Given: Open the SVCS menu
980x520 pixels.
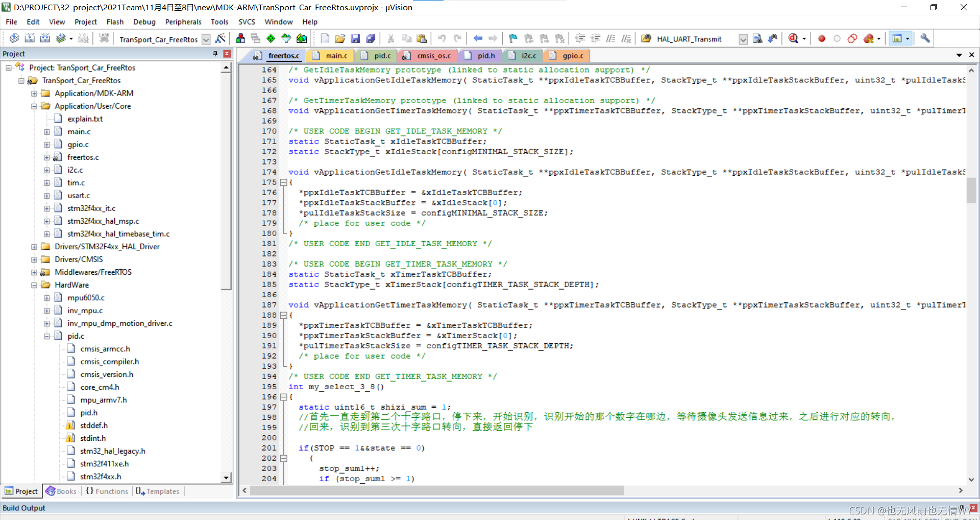Looking at the screenshot, I should (247, 22).
